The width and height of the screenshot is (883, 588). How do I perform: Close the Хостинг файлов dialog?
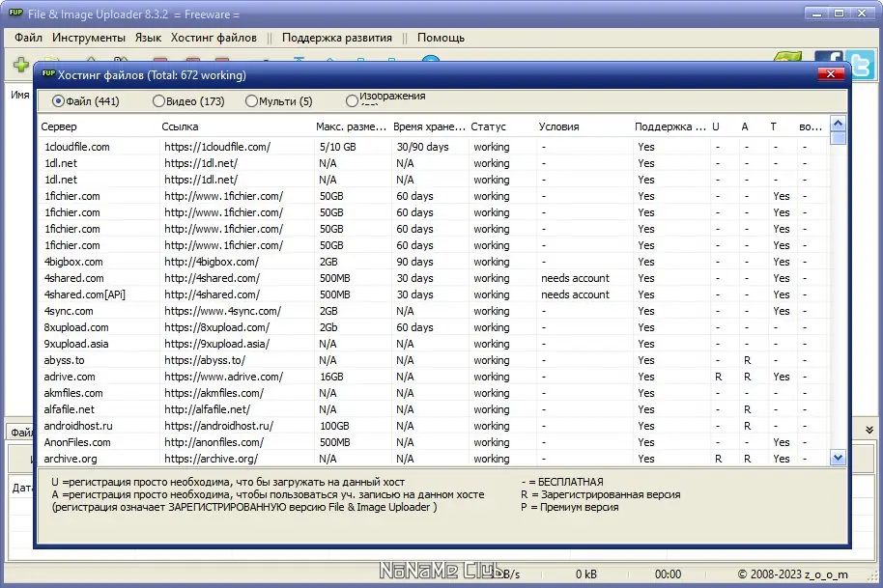(x=830, y=73)
